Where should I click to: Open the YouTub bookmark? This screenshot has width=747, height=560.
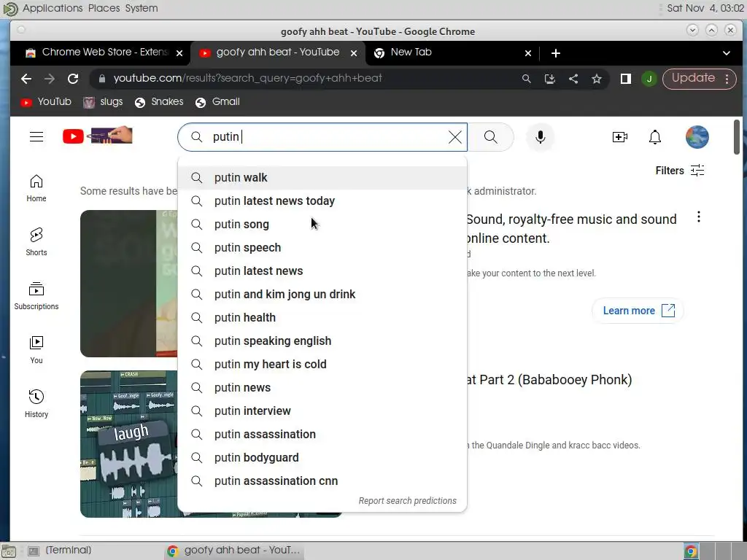(x=46, y=102)
